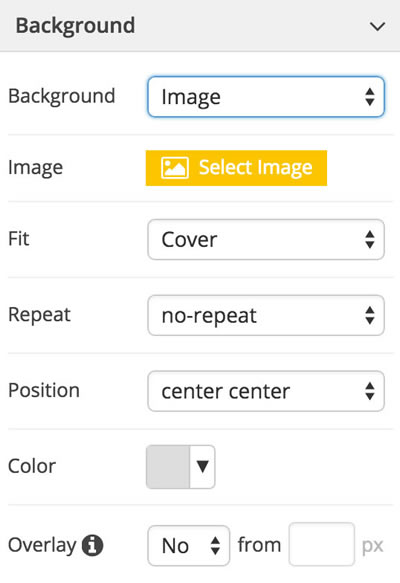Click the Color label text
The height and width of the screenshot is (583, 400).
pyautogui.click(x=32, y=466)
